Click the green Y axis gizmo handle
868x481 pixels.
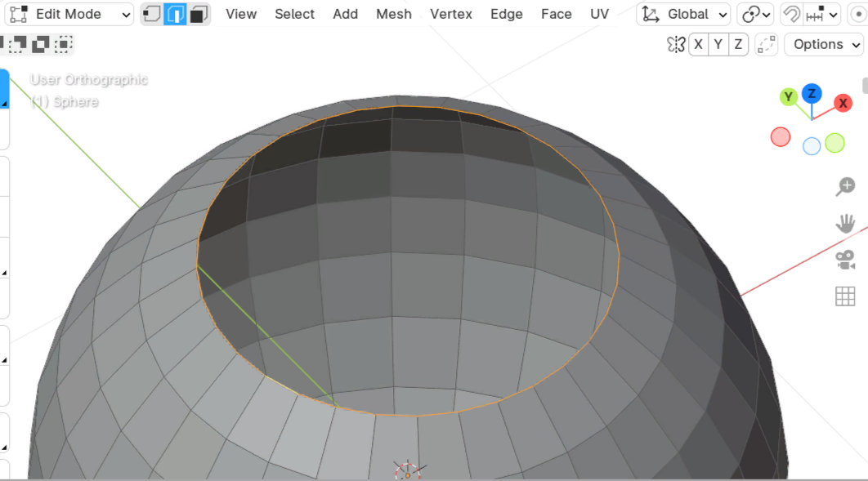(788, 97)
